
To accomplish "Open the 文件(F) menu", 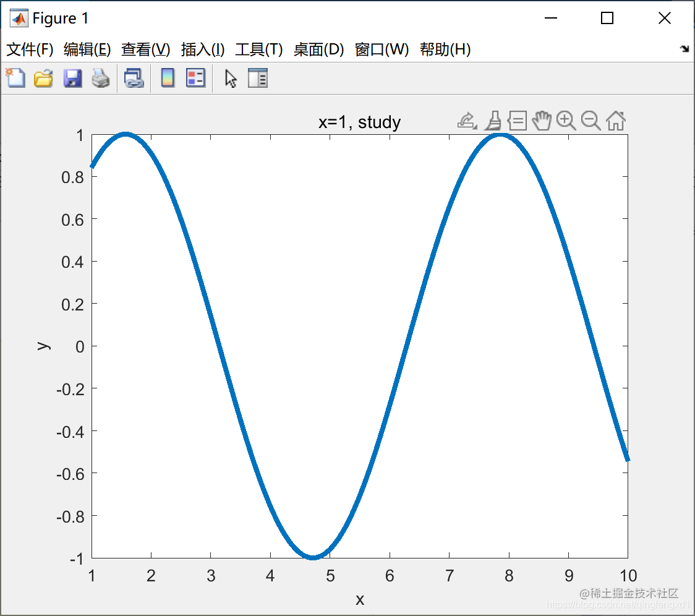I will [30, 49].
